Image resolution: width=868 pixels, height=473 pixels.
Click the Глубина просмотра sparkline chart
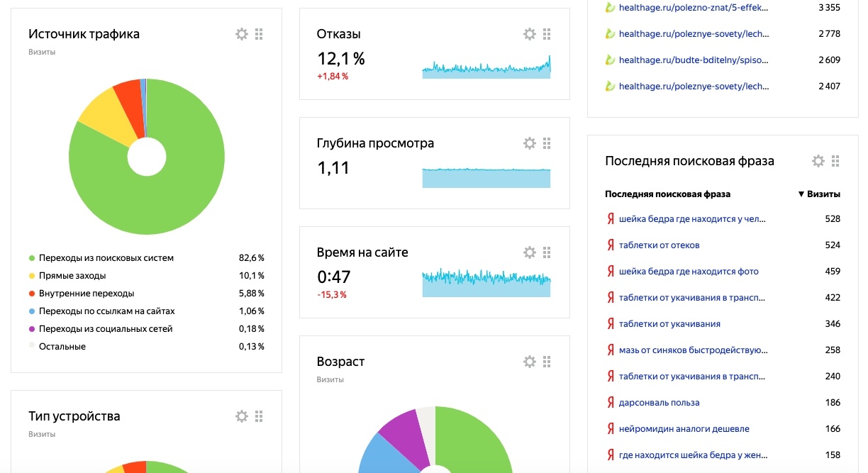coord(486,177)
